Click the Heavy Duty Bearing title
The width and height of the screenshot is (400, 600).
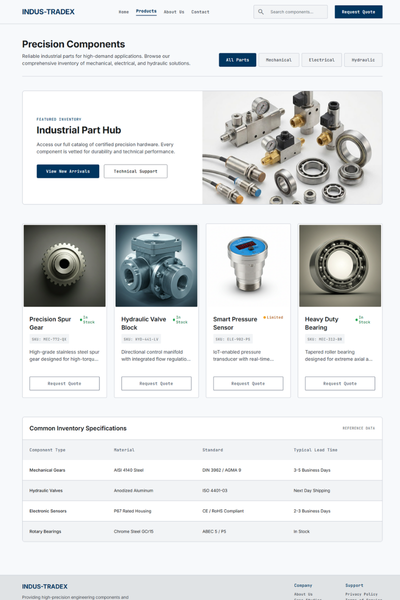point(322,323)
